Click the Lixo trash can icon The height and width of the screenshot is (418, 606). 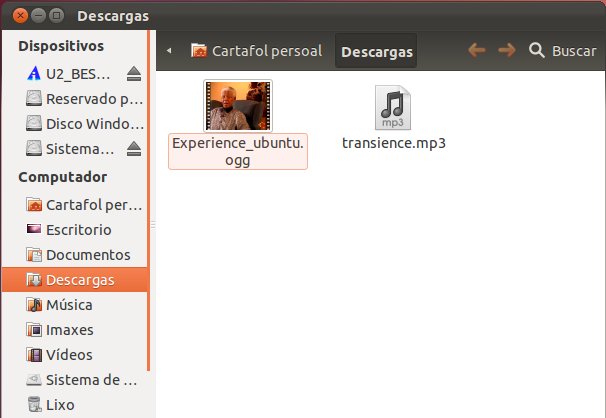click(x=34, y=404)
